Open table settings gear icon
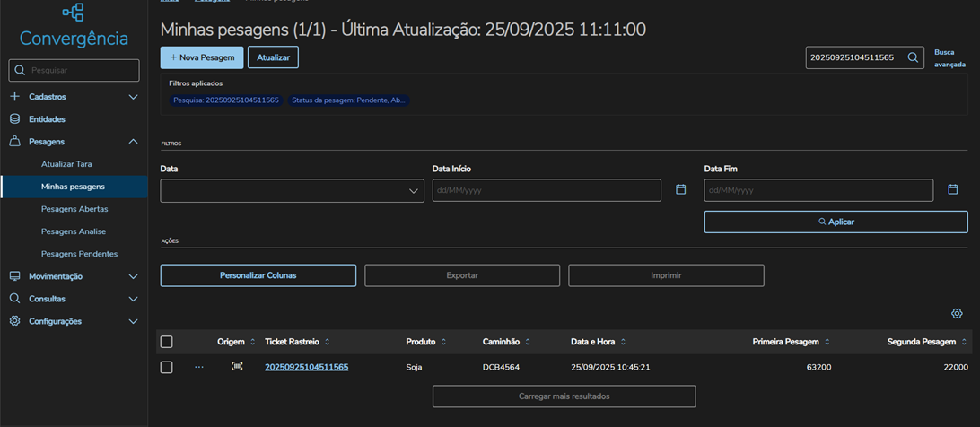Viewport: 980px width, 427px height. [x=957, y=314]
